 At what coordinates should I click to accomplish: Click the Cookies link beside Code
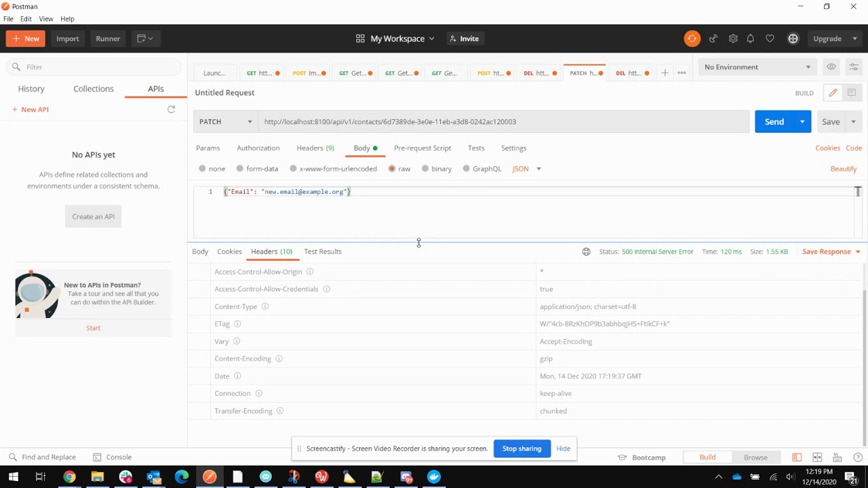coord(827,148)
